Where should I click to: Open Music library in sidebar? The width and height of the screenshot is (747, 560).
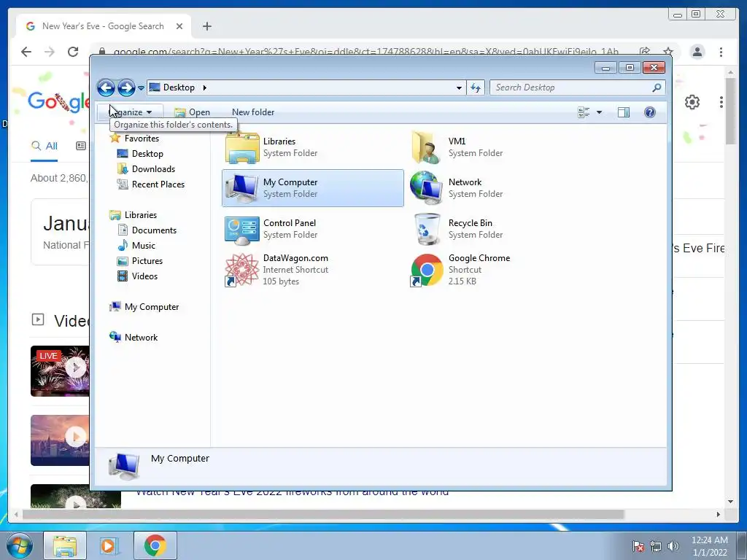click(144, 246)
